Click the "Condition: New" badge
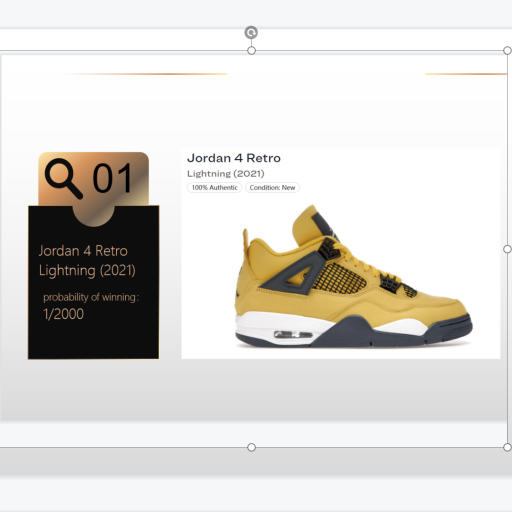 pos(272,188)
